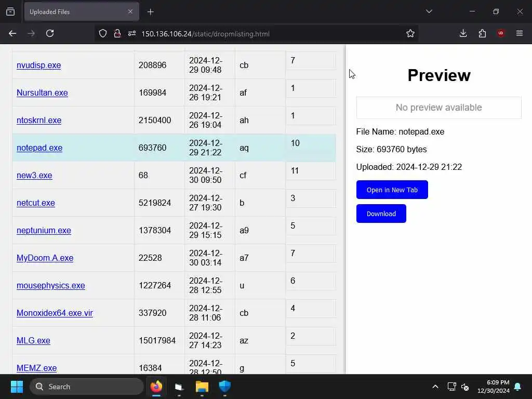Click the network status tray icon
The height and width of the screenshot is (399, 532).
point(451,387)
